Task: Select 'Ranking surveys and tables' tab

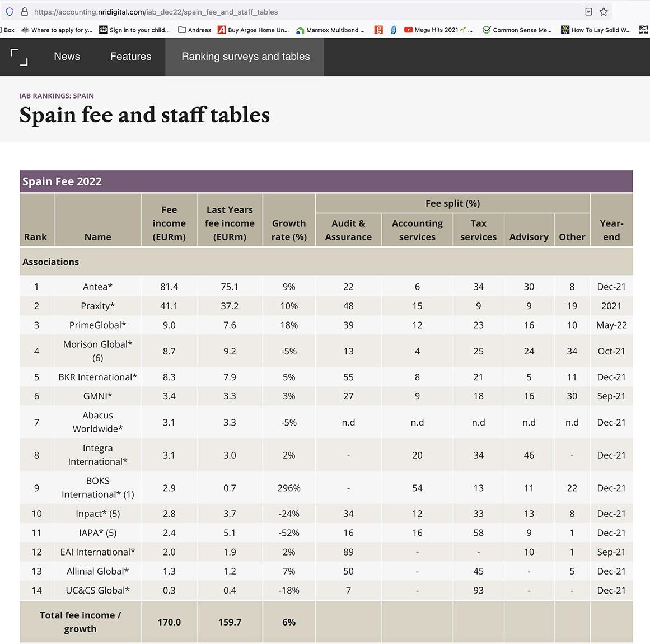Action: point(245,57)
